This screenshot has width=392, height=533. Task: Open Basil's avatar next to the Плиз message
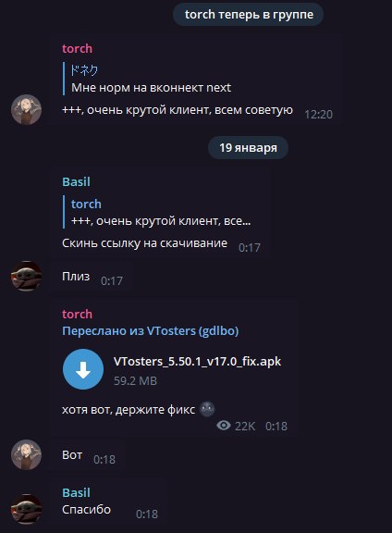[26, 276]
